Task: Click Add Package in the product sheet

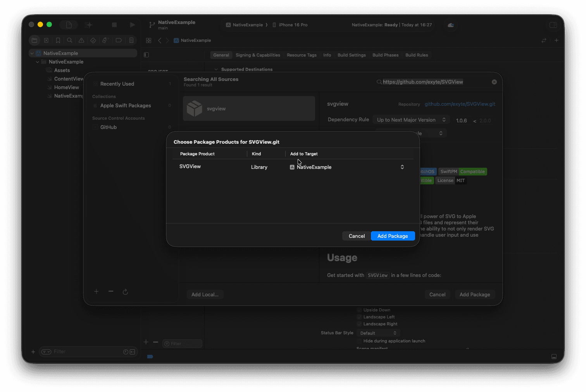Action: [x=393, y=236]
